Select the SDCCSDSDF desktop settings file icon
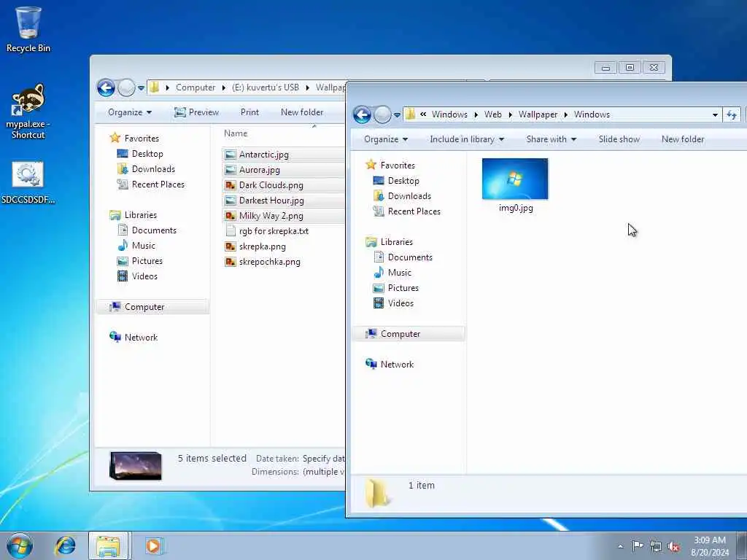The image size is (747, 560). click(x=28, y=183)
